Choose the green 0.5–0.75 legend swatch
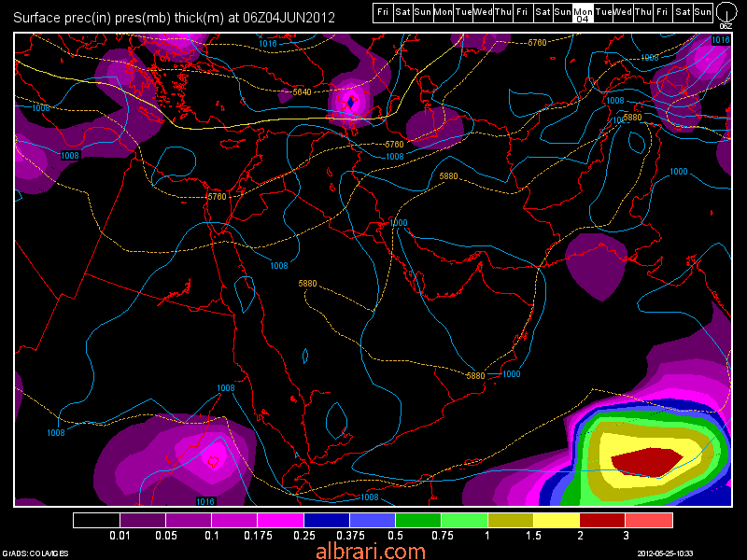The width and height of the screenshot is (747, 560). point(418,520)
